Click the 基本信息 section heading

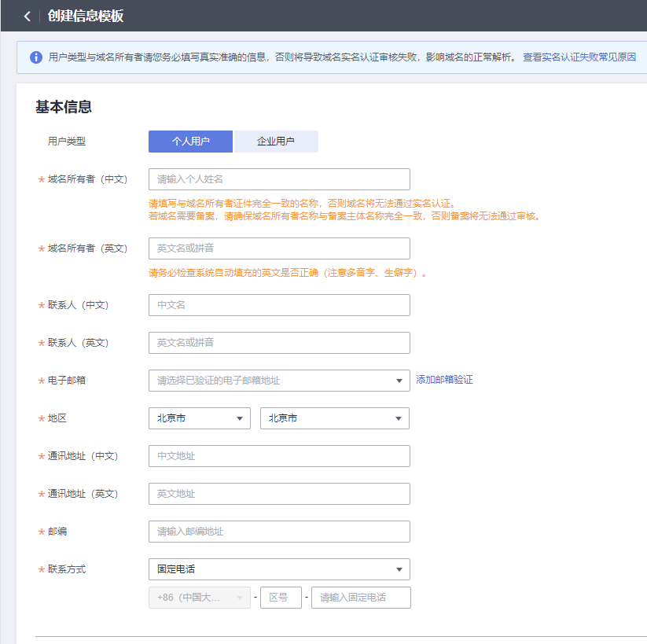(64, 107)
